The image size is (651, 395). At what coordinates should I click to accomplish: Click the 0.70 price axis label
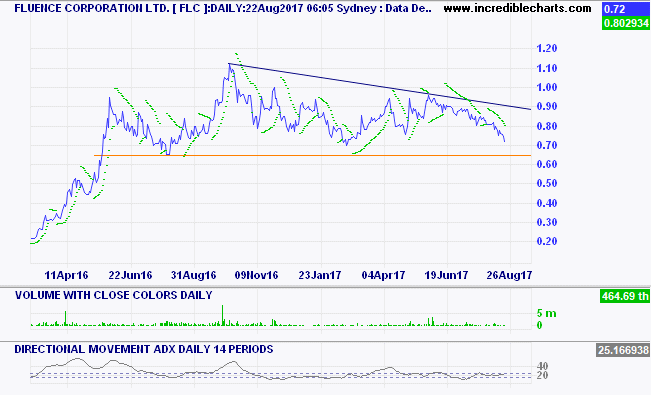click(546, 145)
